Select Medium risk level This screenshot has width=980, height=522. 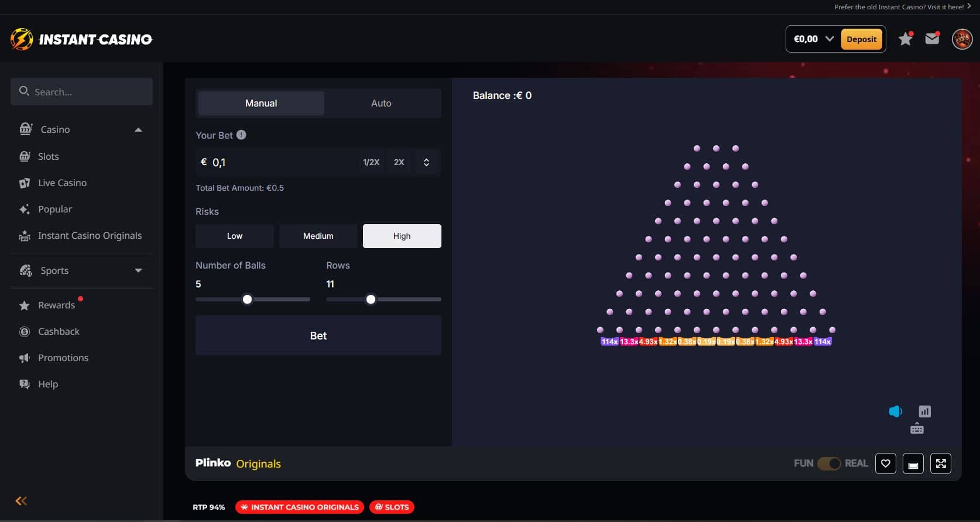(x=318, y=236)
